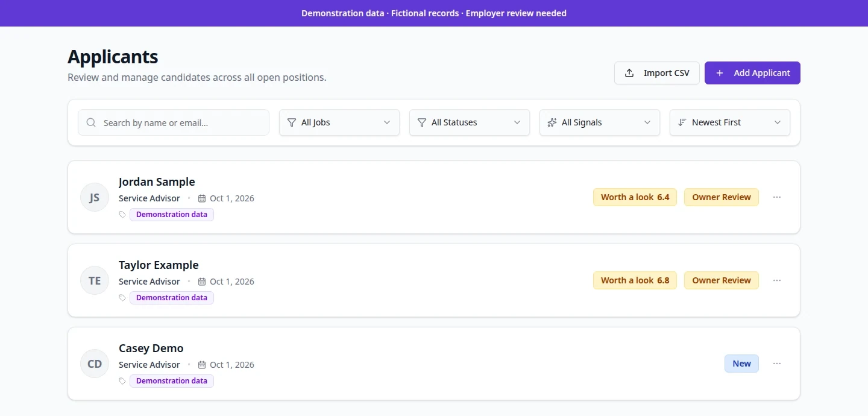This screenshot has height=416, width=868.
Task: Expand the All Jobs filter dropdown
Action: point(339,122)
